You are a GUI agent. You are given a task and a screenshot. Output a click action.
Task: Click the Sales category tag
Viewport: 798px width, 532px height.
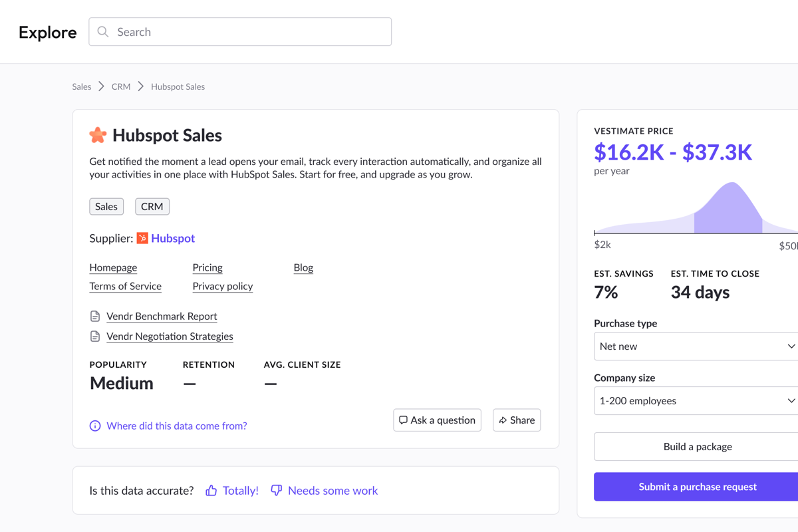[106, 207]
